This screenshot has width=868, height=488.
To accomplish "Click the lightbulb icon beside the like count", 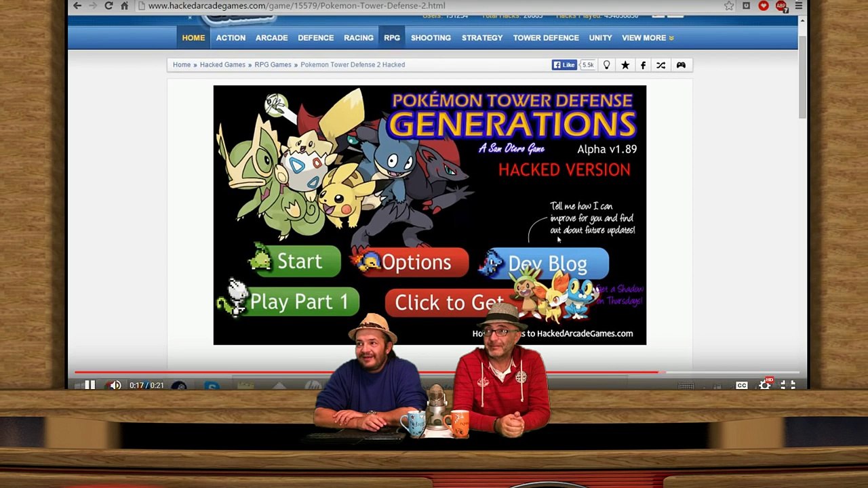I will pyautogui.click(x=607, y=65).
